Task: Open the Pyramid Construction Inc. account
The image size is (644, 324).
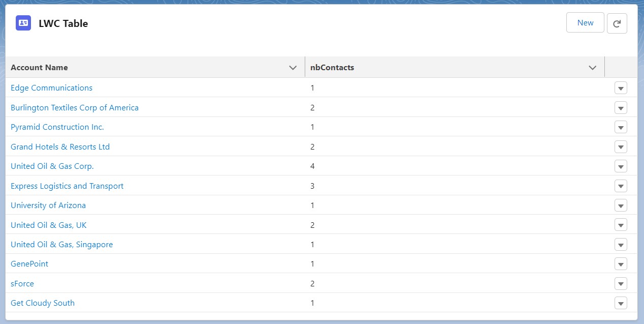Action: 57,127
